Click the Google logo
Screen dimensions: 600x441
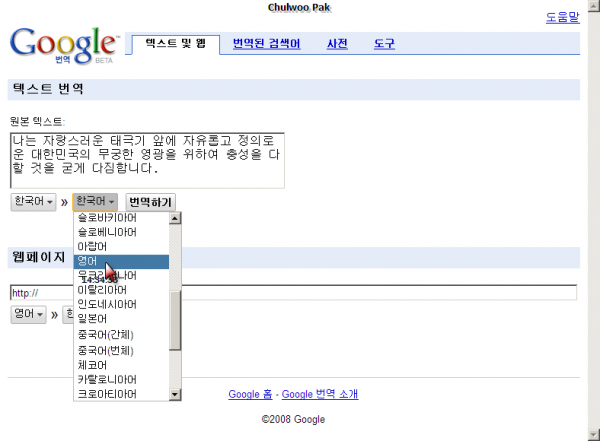pos(64,45)
